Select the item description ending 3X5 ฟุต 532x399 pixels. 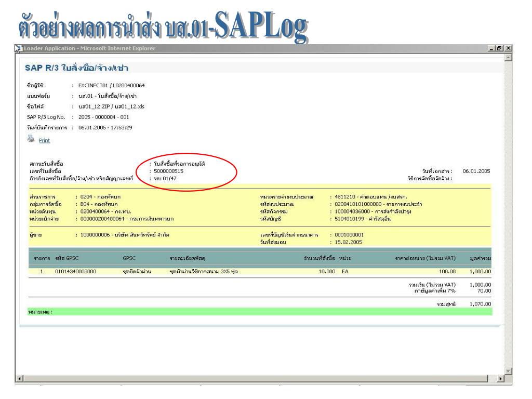tap(204, 271)
